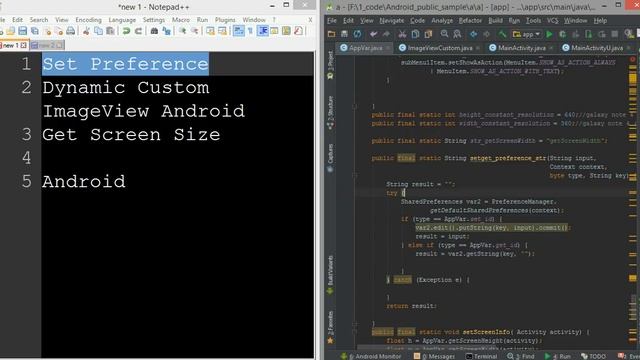This screenshot has height=360, width=640.
Task: Open TODO tool window
Action: [593, 356]
